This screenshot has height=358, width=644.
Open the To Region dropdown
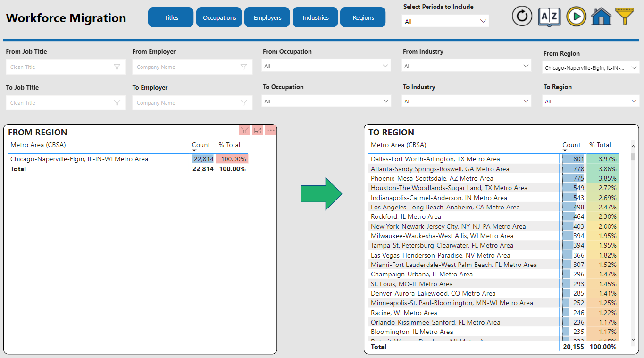tap(591, 101)
